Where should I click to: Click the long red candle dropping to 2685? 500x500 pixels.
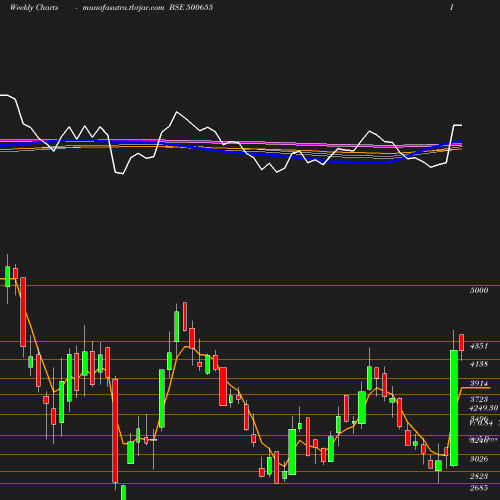click(x=115, y=430)
